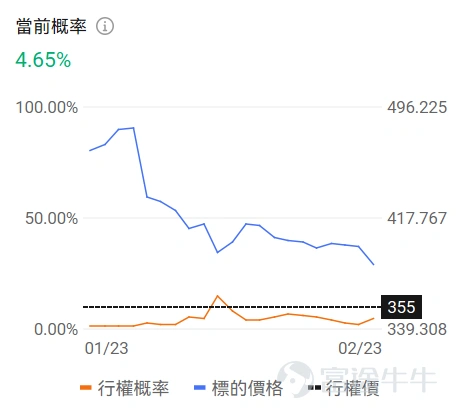This screenshot has height=416, width=457.
Task: Click the orange 行權概率 legend marker
Action: tap(86, 387)
